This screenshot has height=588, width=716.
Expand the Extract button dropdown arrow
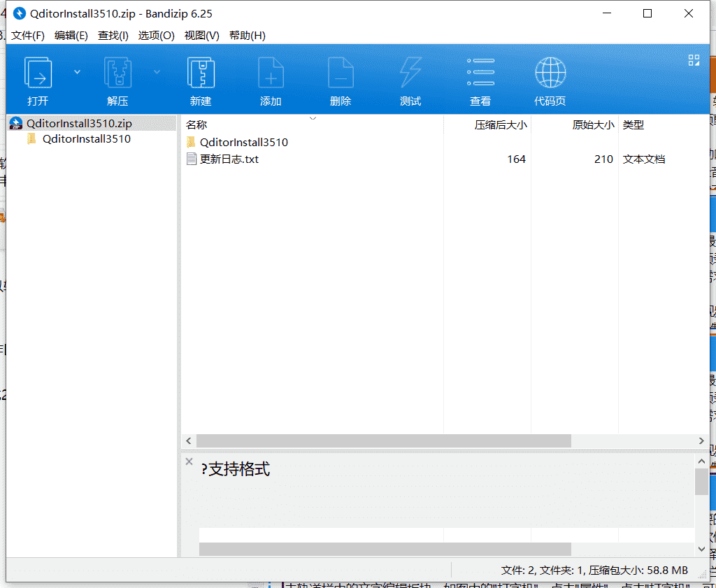[x=157, y=72]
